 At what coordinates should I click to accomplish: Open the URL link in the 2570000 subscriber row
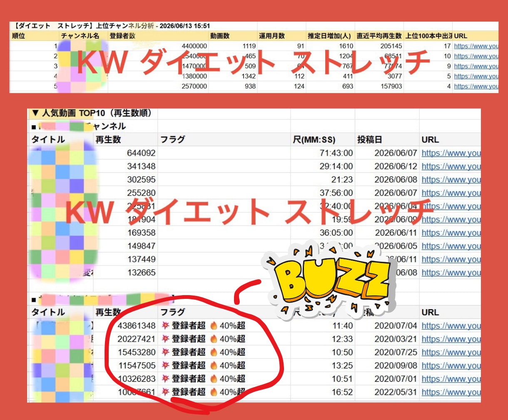point(476,86)
